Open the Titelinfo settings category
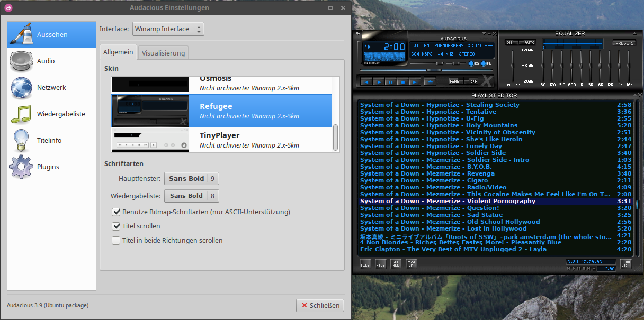644x320 pixels. pyautogui.click(x=51, y=140)
